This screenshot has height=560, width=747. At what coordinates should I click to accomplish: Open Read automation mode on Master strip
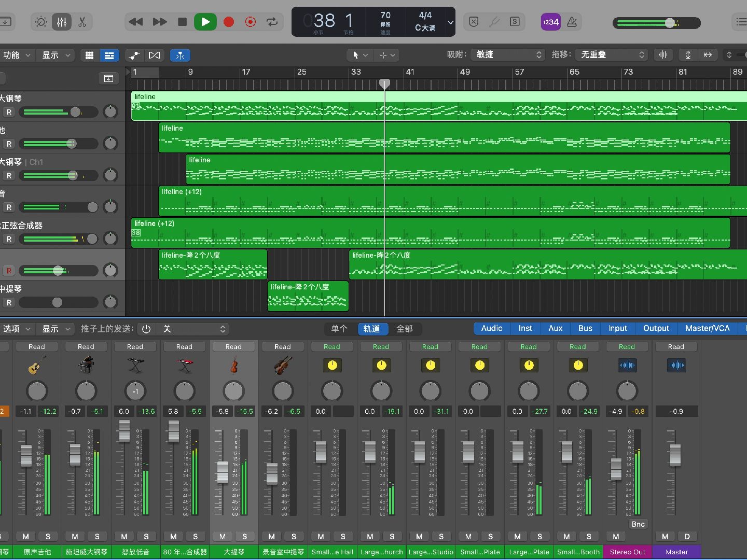[676, 346]
